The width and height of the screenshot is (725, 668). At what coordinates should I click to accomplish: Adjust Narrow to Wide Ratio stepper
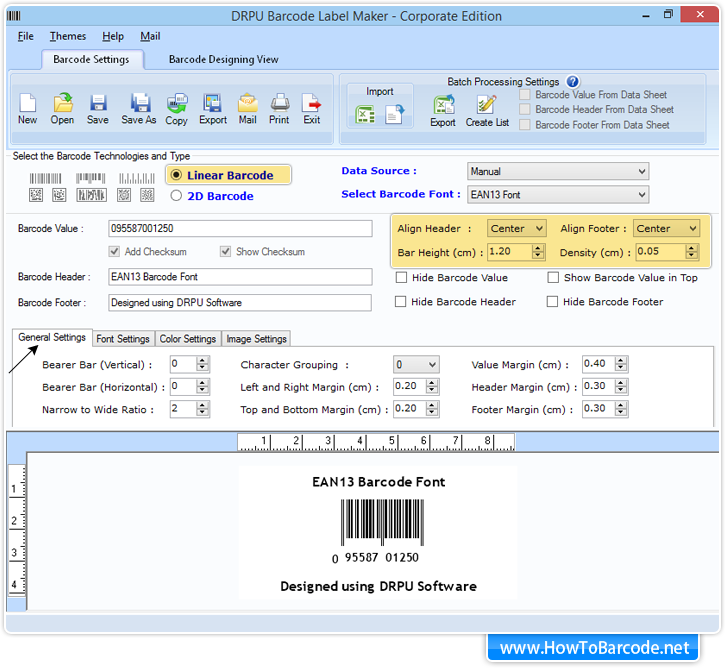coord(203,409)
